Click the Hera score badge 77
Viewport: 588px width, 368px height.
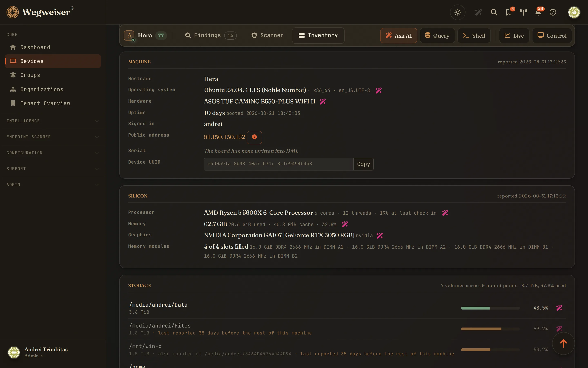pyautogui.click(x=161, y=36)
